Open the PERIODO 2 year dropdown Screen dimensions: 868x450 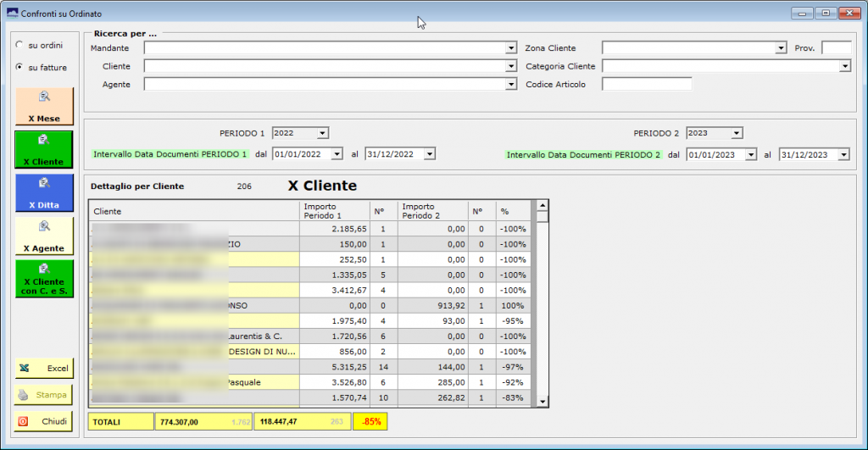pyautogui.click(x=737, y=133)
